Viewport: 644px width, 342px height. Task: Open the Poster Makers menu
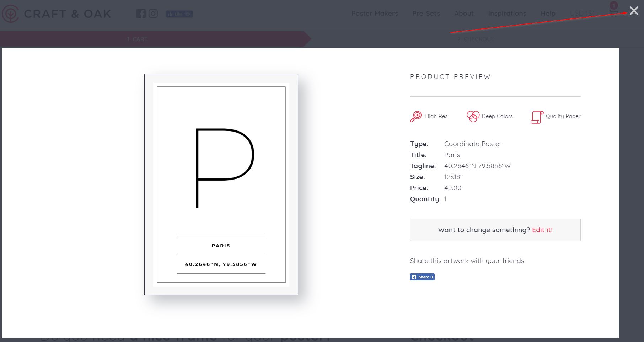tap(375, 14)
